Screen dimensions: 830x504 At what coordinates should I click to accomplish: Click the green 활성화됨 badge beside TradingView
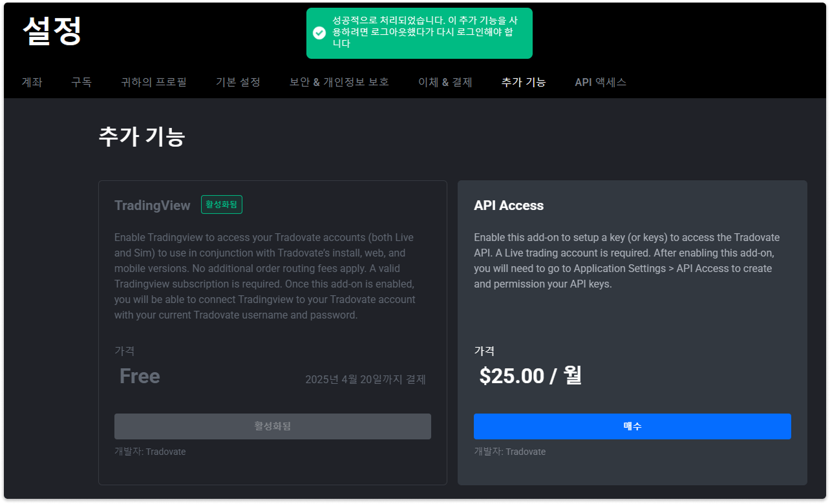click(x=222, y=205)
